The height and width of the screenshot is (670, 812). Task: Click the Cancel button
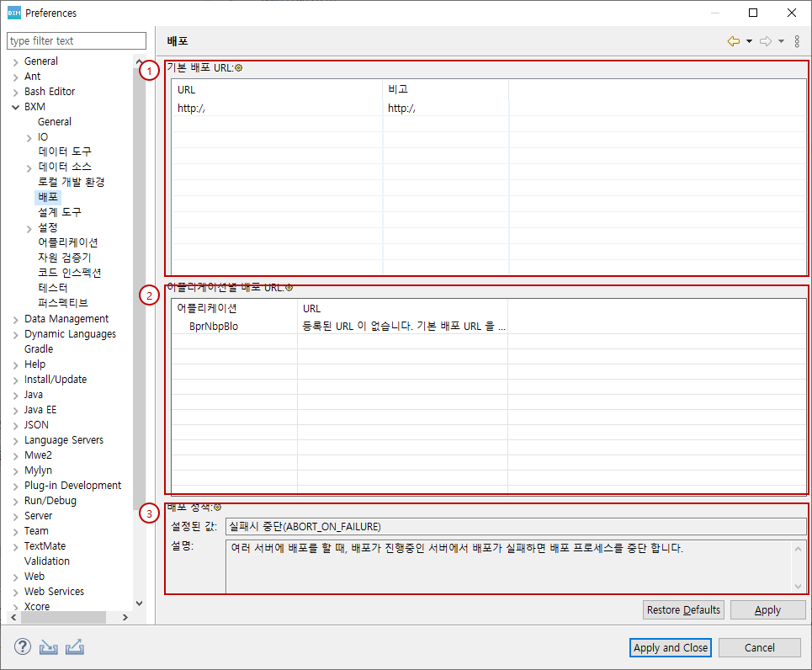coord(759,647)
